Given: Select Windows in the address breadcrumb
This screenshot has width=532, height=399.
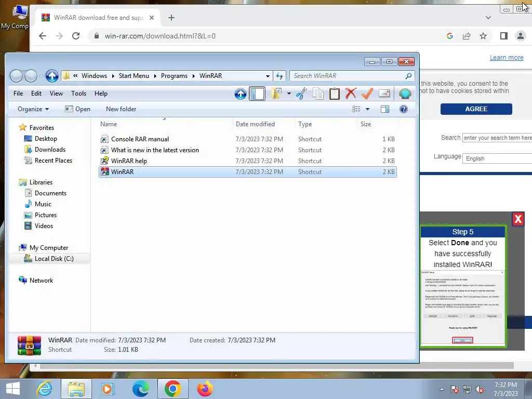Looking at the screenshot, I should click(94, 76).
